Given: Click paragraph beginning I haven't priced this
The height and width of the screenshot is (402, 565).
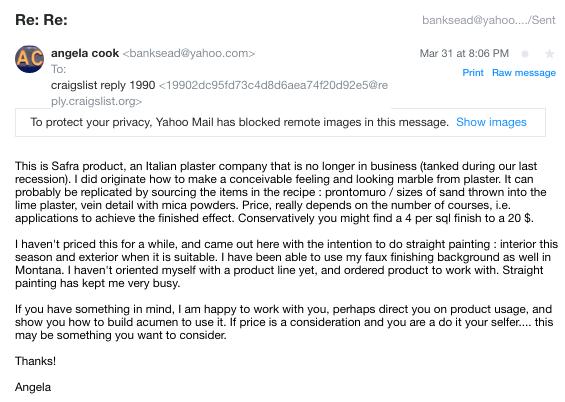Looking at the screenshot, I should pos(286,264).
